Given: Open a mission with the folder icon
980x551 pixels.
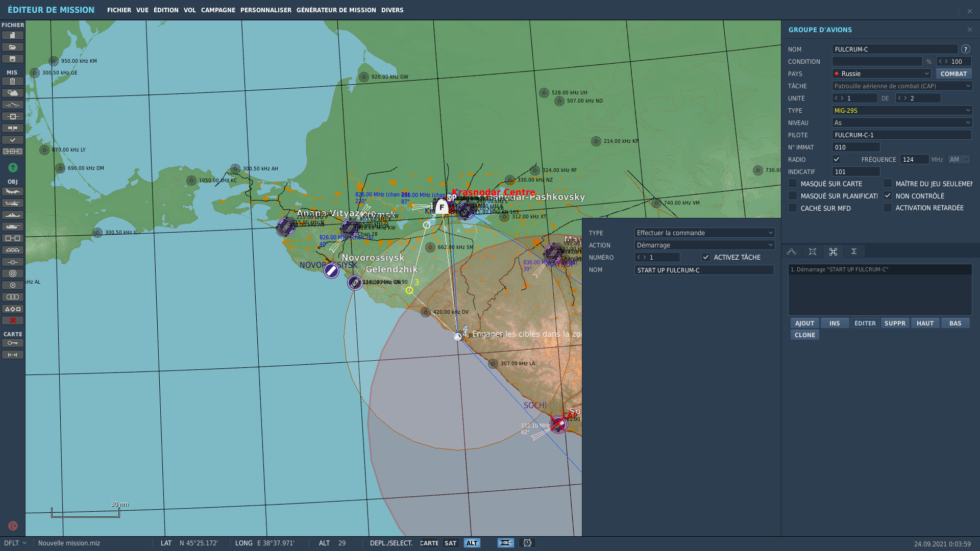Looking at the screenshot, I should (13, 47).
